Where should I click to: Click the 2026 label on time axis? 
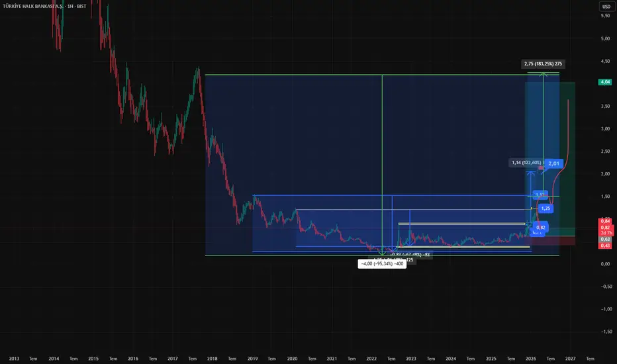coord(530,359)
